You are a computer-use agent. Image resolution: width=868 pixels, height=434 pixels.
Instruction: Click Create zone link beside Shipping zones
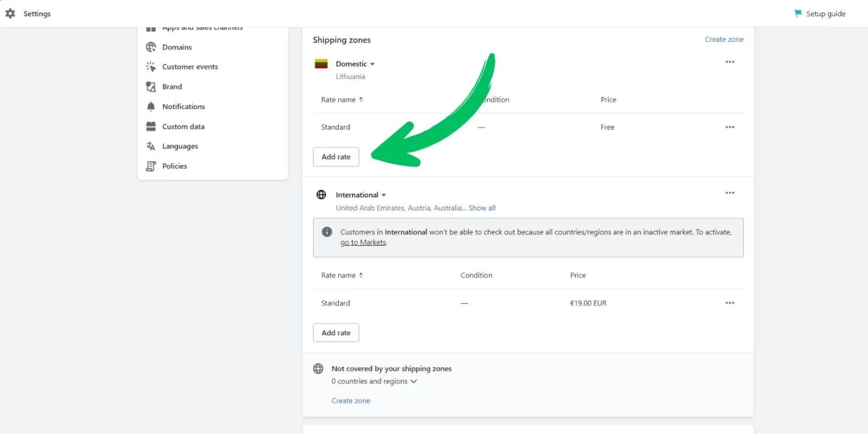point(724,39)
